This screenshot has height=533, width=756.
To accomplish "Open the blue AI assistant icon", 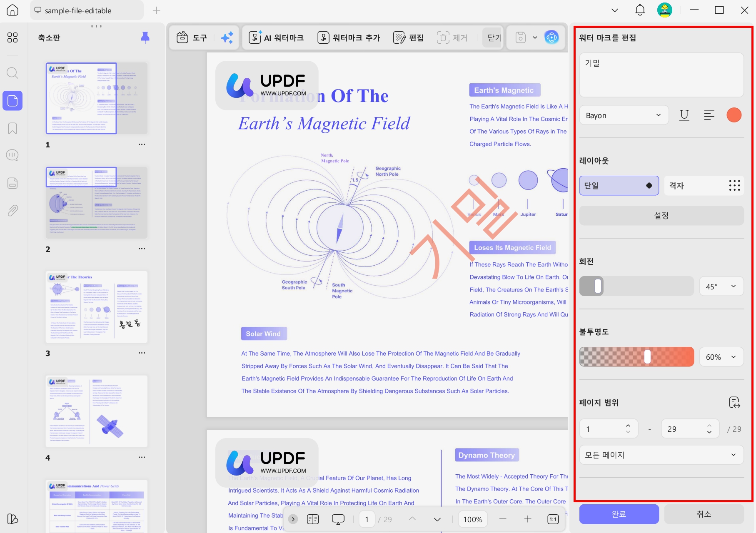I will (x=551, y=38).
